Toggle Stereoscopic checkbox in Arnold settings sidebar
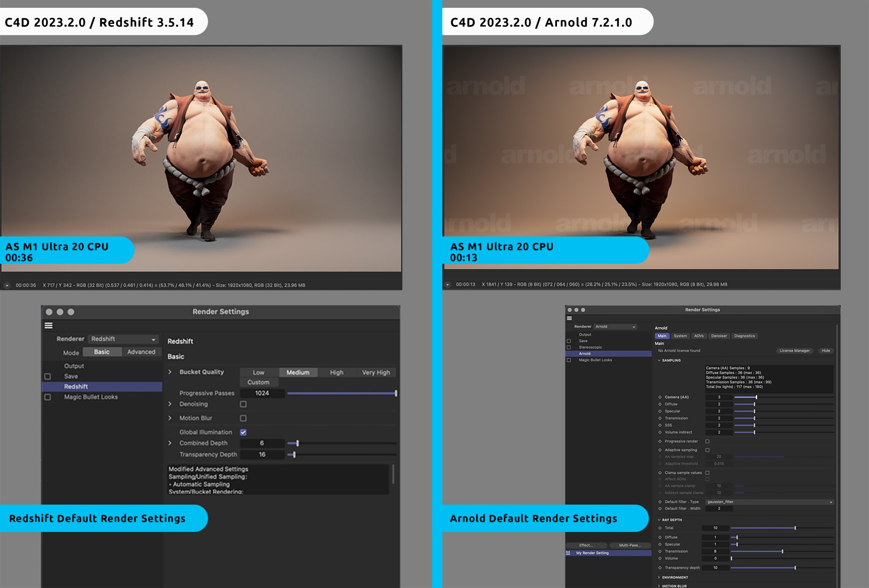Image resolution: width=869 pixels, height=588 pixels. pos(569,347)
